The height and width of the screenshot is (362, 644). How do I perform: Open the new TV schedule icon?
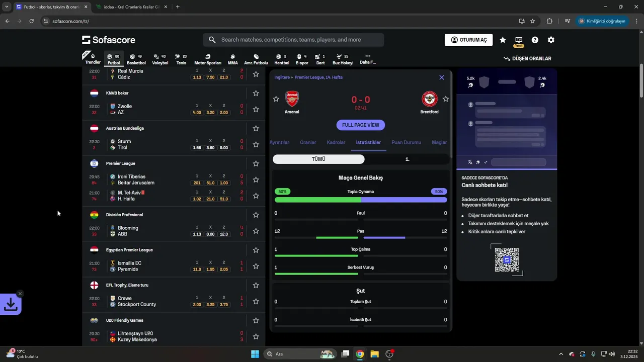519,40
